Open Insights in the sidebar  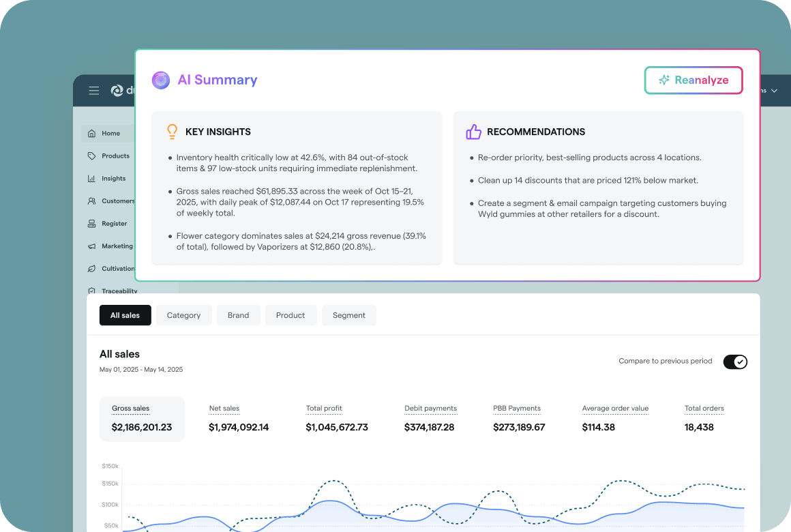(x=108, y=179)
